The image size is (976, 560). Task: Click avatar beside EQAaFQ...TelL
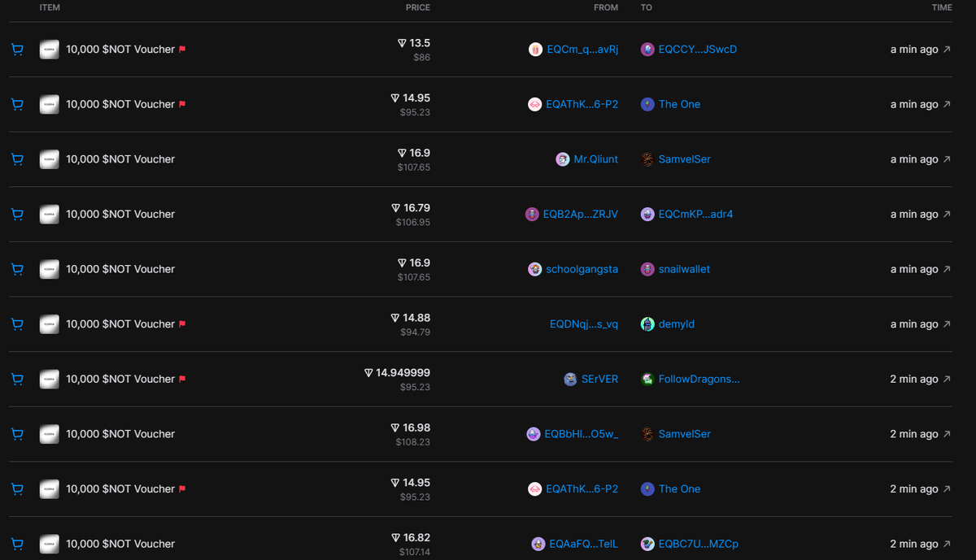click(538, 544)
